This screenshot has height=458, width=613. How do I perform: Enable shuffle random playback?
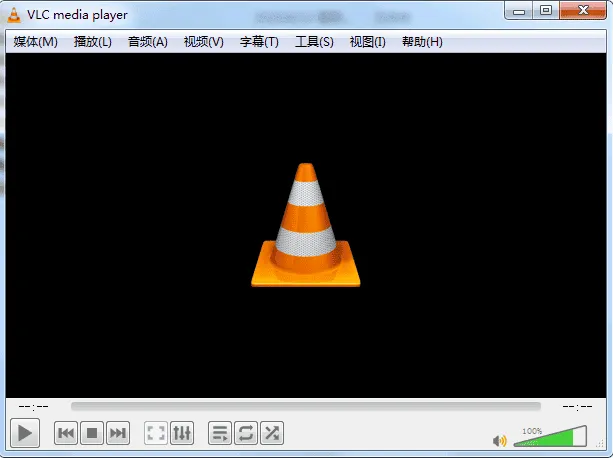click(272, 433)
